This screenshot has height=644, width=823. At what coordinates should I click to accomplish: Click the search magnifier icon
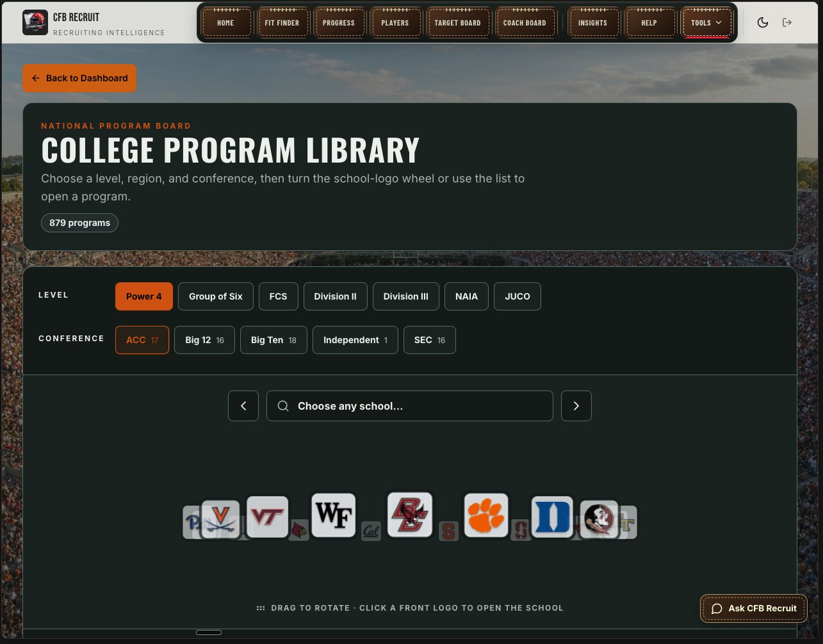[x=282, y=406]
